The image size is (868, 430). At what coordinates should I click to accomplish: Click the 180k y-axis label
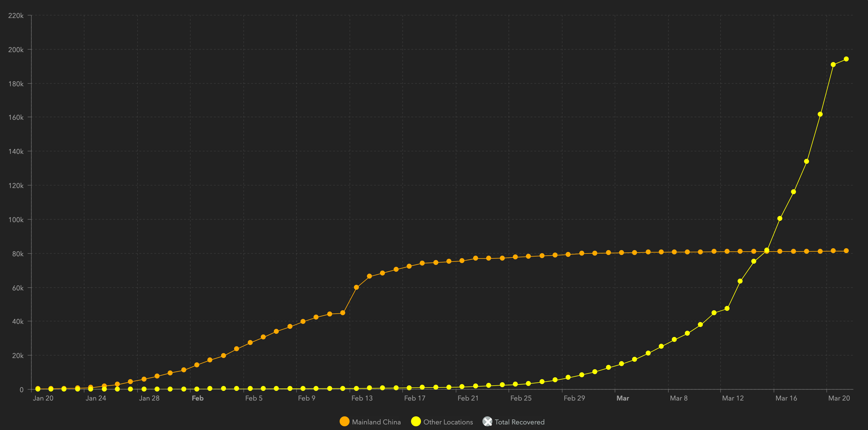(x=16, y=83)
